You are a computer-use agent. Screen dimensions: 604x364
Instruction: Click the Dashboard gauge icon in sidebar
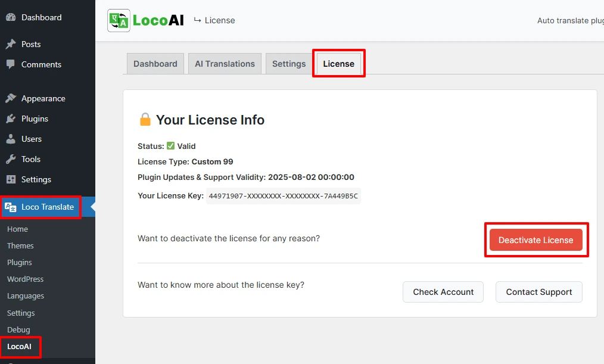click(x=11, y=17)
